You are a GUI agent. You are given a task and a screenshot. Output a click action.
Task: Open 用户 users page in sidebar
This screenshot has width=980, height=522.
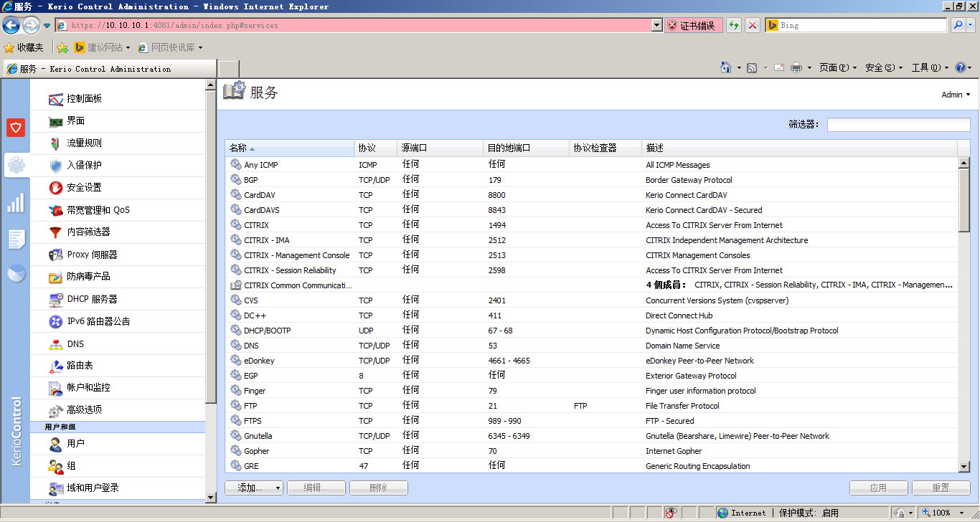75,444
